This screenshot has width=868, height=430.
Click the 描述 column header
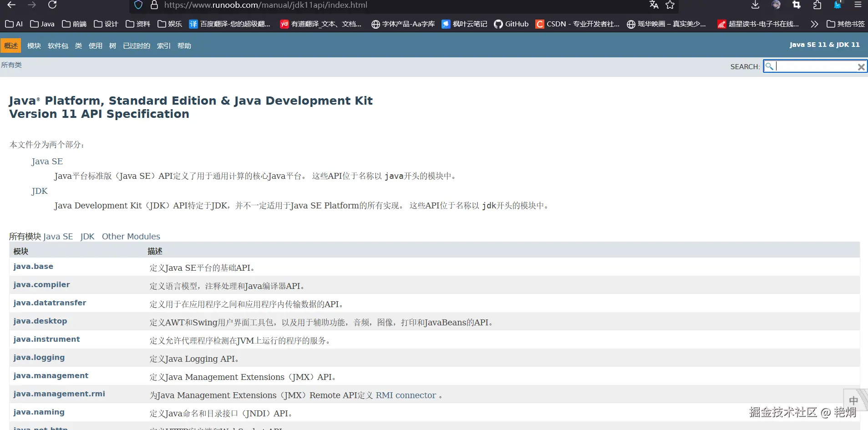tap(155, 251)
